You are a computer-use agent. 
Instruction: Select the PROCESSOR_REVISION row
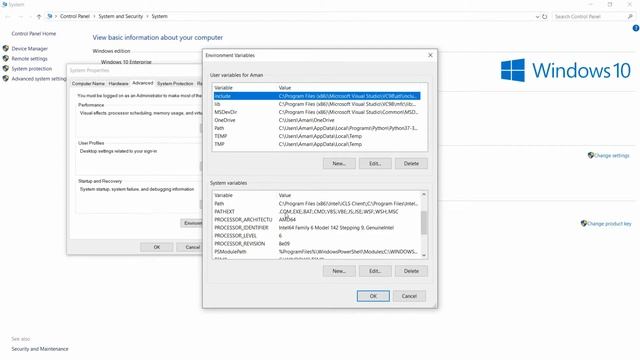317,244
